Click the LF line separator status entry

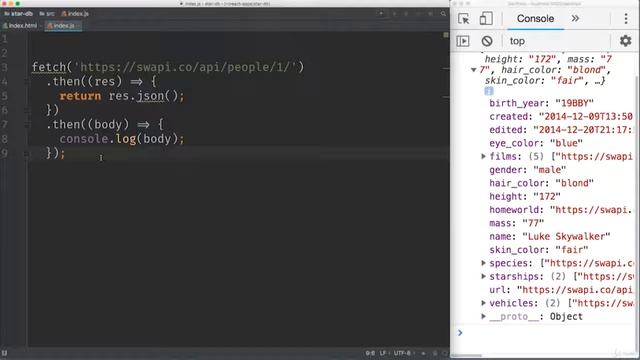(383, 353)
